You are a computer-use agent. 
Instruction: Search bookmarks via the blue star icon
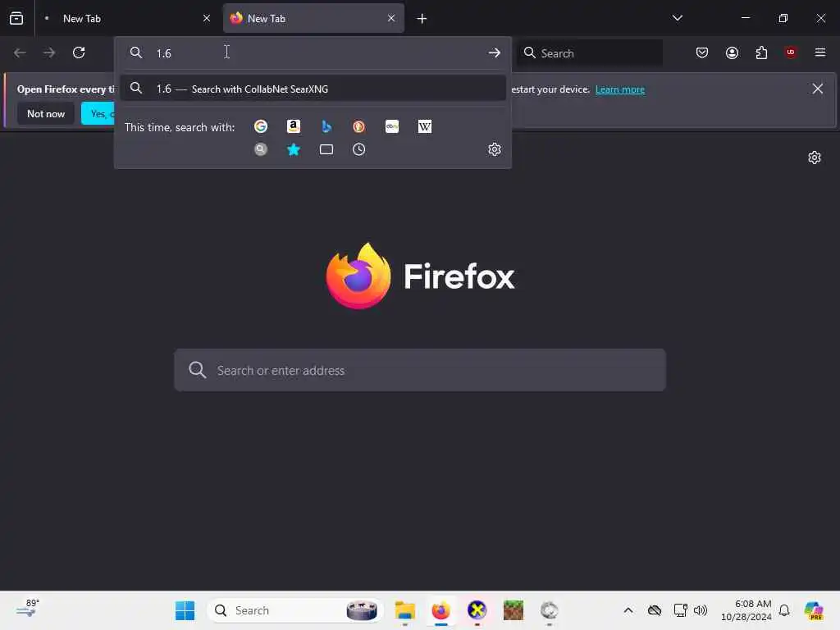tap(294, 149)
